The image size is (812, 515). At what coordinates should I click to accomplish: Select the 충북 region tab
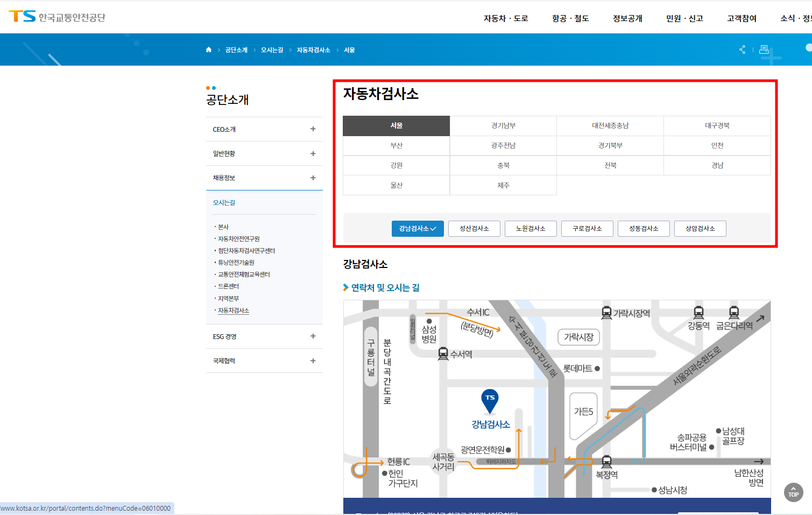pos(503,165)
